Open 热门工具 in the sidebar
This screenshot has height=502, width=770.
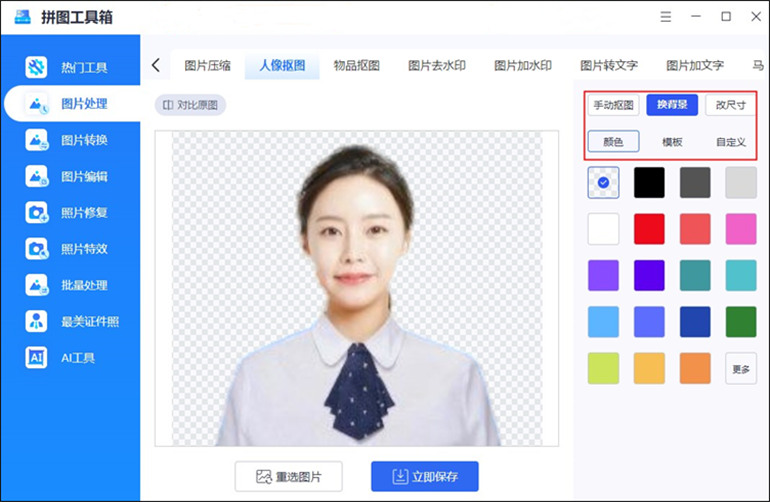pyautogui.click(x=71, y=67)
